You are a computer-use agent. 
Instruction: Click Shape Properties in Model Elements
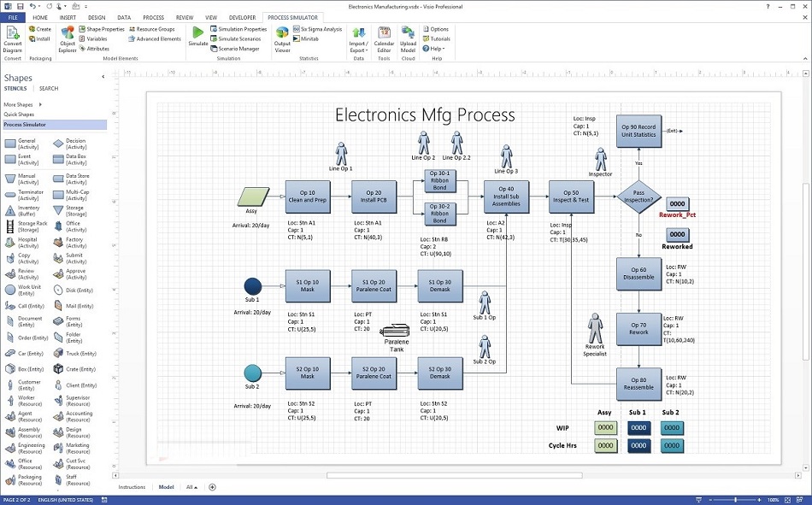pyautogui.click(x=102, y=30)
